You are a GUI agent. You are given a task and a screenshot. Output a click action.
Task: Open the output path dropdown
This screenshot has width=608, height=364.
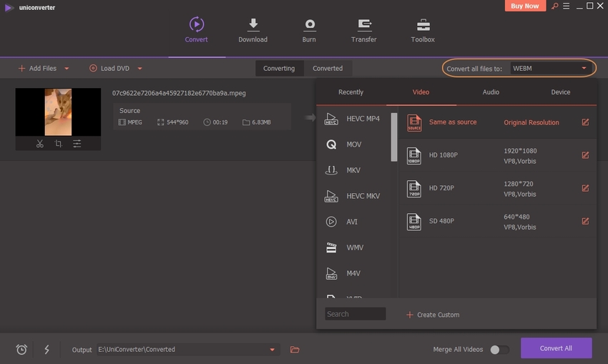click(272, 350)
